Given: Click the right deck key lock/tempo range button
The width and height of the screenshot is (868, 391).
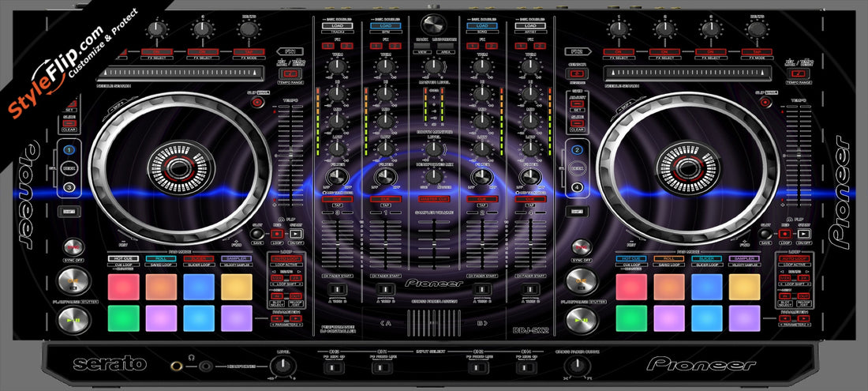Looking at the screenshot, I should click(x=797, y=74).
